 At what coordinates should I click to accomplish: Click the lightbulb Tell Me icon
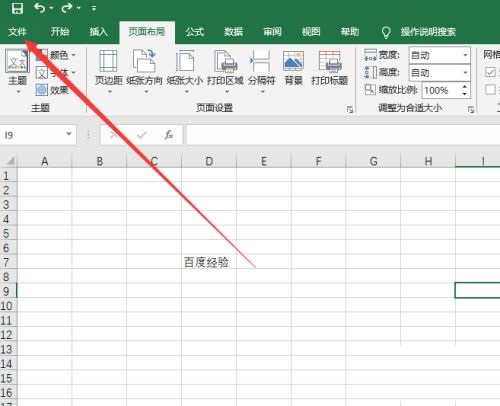386,32
